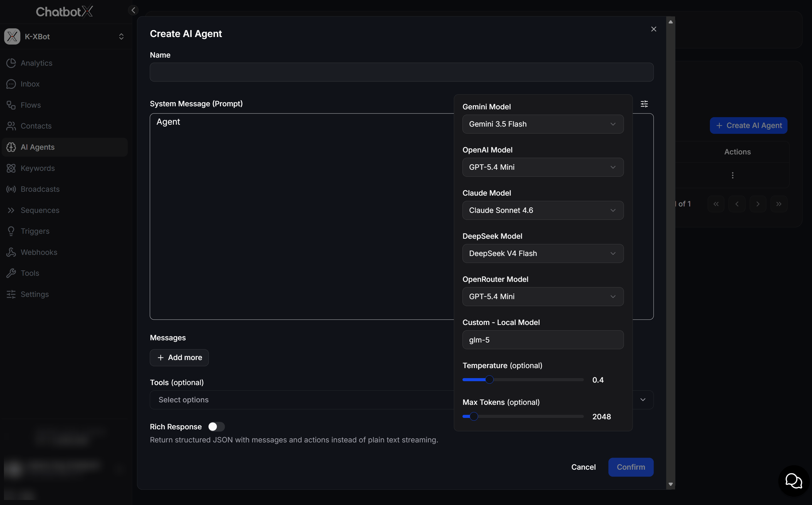Go to next page in pagination
This screenshot has height=505, width=812.
[x=758, y=204]
